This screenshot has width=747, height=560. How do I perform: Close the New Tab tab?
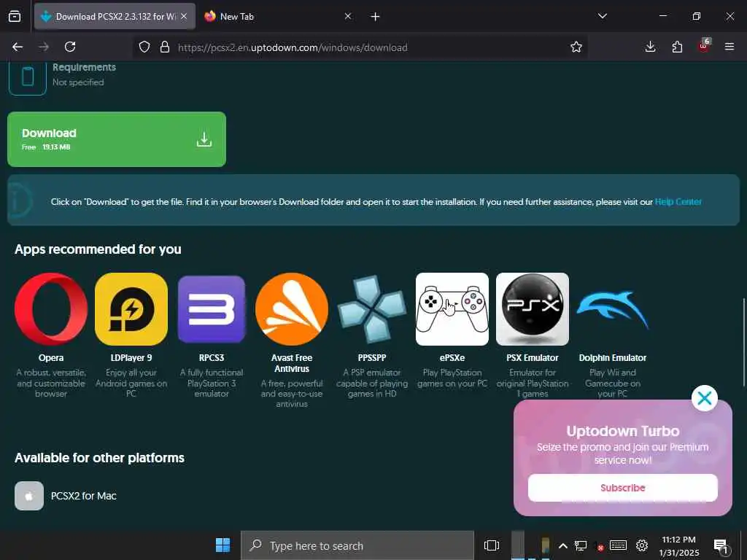[x=348, y=17]
